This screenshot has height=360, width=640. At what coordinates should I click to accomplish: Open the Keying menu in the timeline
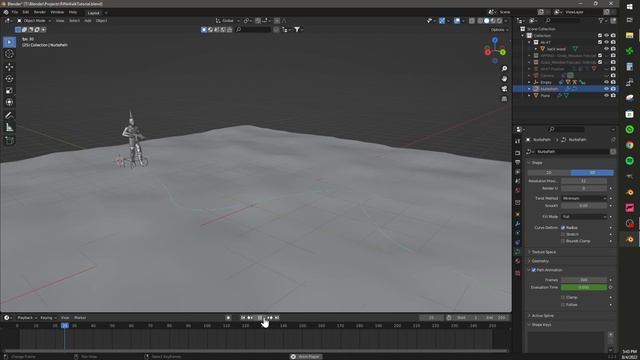48,318
